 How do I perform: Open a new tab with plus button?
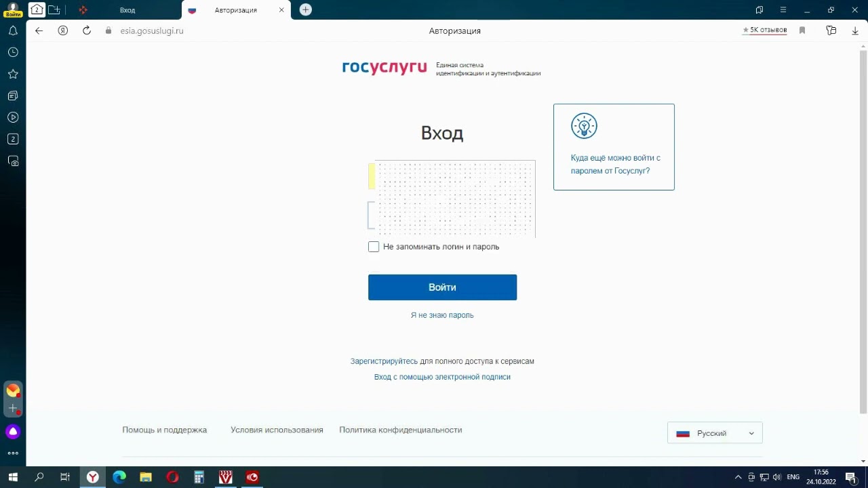(x=306, y=9)
